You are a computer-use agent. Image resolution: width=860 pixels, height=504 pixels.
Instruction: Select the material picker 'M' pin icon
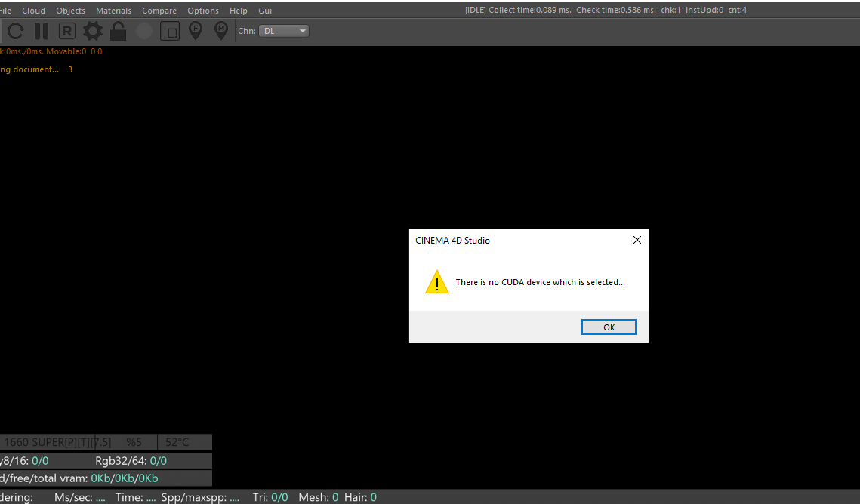click(x=221, y=31)
